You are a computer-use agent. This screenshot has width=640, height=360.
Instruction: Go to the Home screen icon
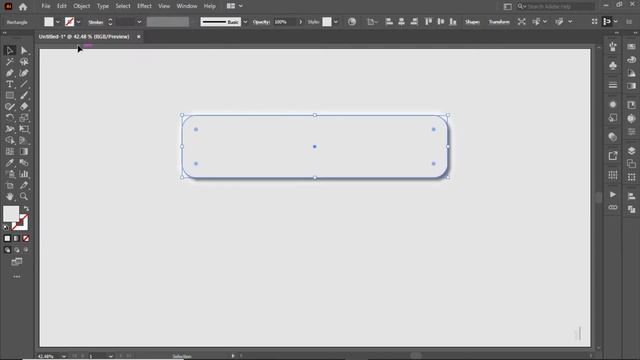(x=23, y=7)
